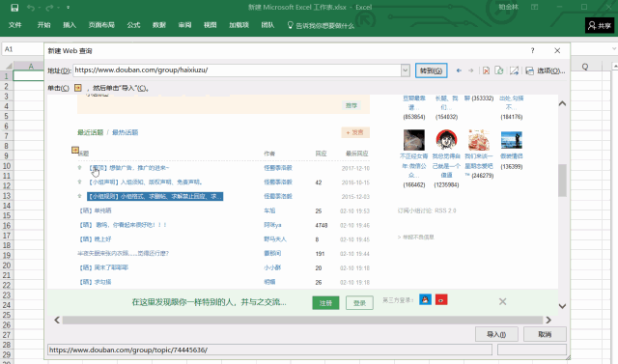The width and height of the screenshot is (618, 364).
Task: Click the horizontal scrollbar right arrow in web pane
Action: click(x=548, y=320)
